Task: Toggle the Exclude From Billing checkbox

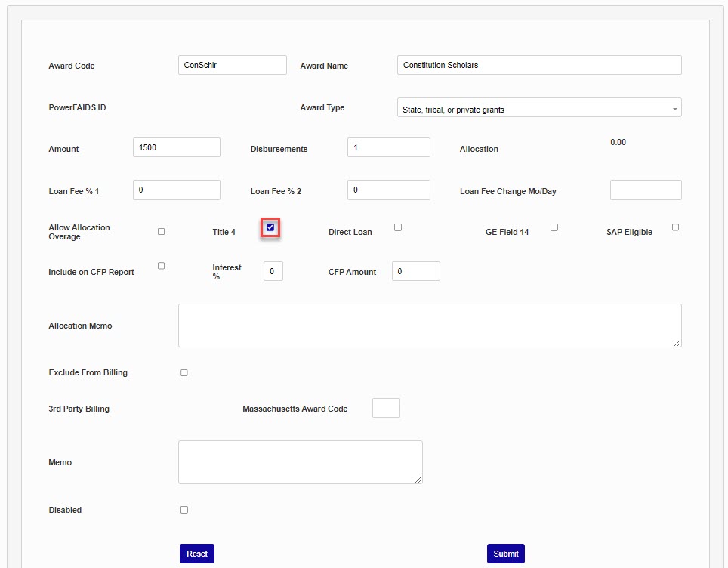Action: (184, 373)
